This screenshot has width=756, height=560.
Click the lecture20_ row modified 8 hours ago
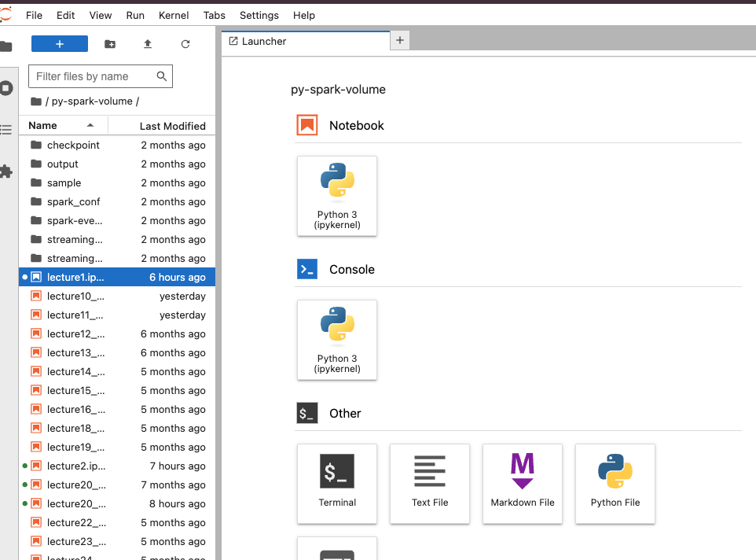[117, 503]
